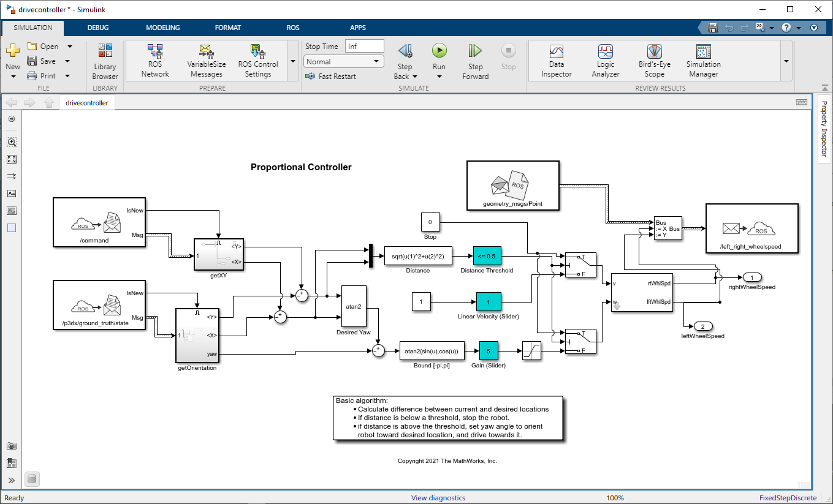Click the View diagnostics link

438,498
